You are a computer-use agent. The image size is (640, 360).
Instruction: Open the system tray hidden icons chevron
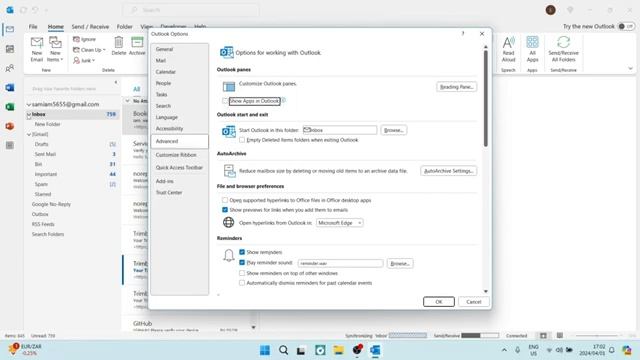coord(504,350)
